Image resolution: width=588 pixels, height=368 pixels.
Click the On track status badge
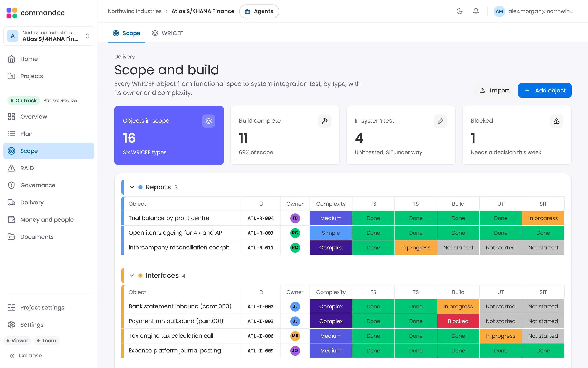23,101
